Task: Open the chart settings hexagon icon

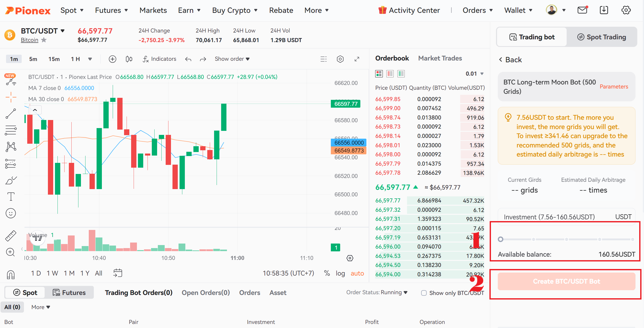Action: click(x=340, y=59)
